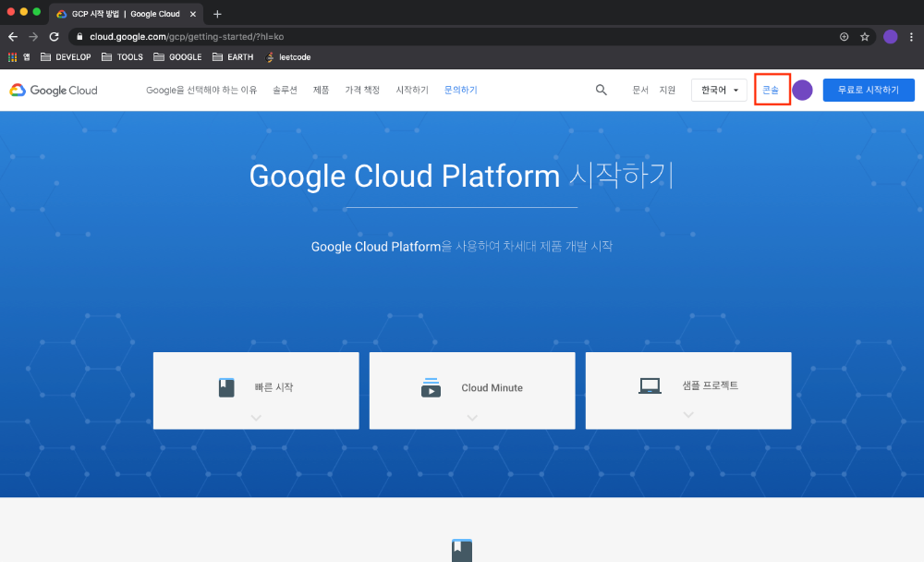Open the 제품 menu

point(322,91)
